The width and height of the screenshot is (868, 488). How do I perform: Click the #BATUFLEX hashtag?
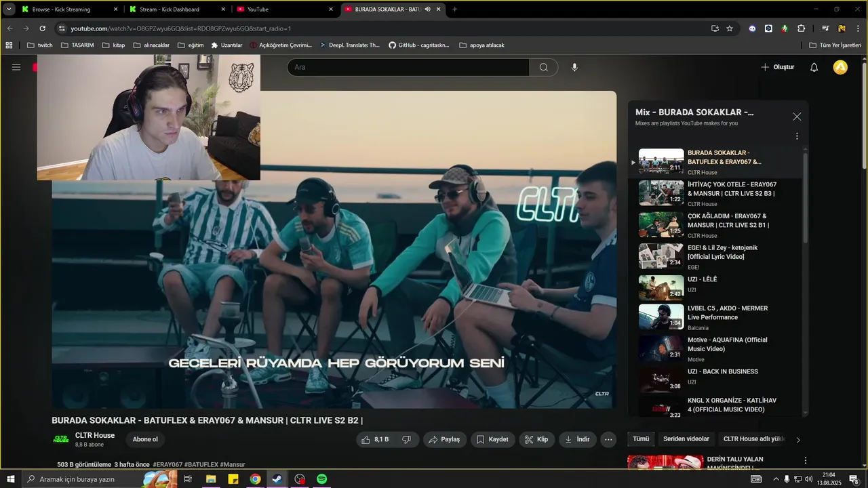201,465
